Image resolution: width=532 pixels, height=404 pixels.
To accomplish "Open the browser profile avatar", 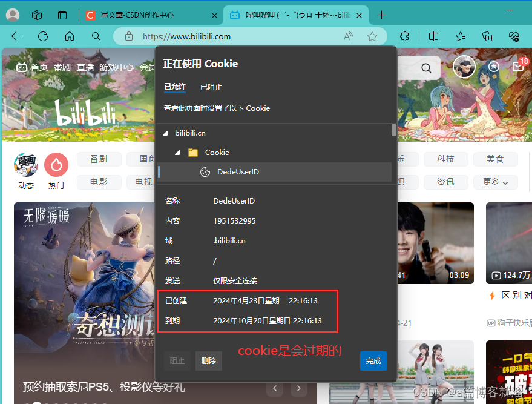I will click(x=13, y=15).
